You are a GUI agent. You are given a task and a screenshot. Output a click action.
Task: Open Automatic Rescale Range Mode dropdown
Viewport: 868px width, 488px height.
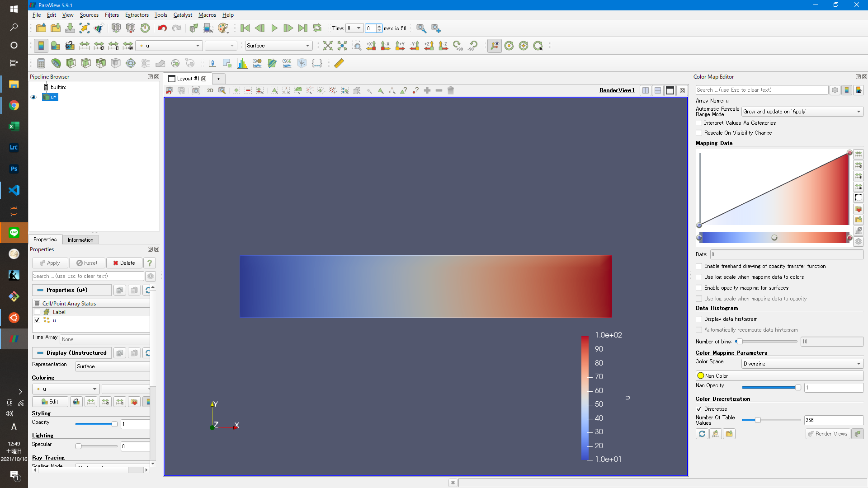(x=802, y=112)
